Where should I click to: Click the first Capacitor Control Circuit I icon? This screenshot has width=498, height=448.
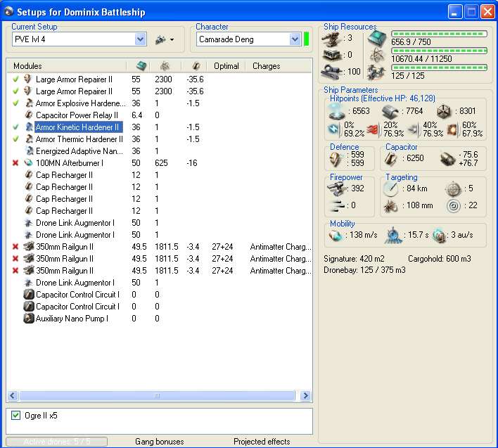[x=29, y=294]
